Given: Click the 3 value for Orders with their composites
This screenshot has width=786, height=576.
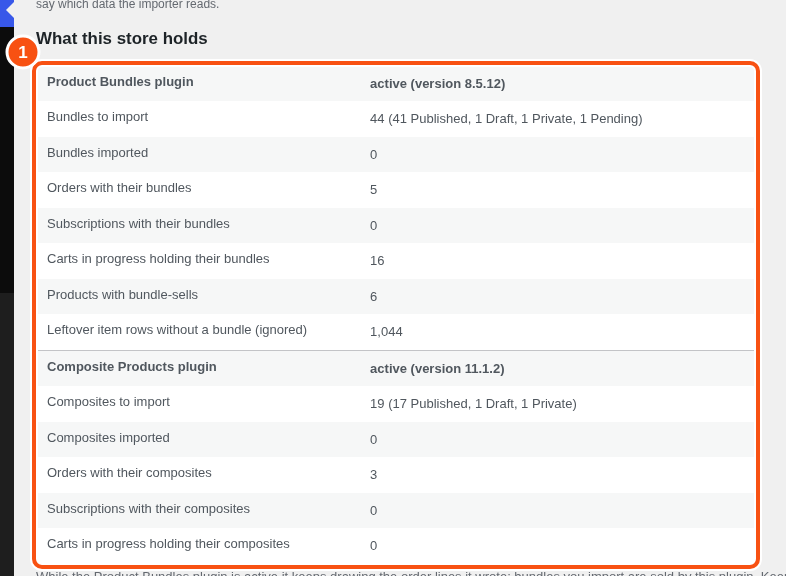Looking at the screenshot, I should pos(373,475).
